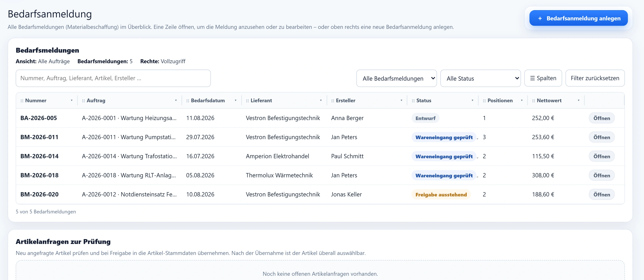Open the Ersteller column menu arrow

click(402, 101)
